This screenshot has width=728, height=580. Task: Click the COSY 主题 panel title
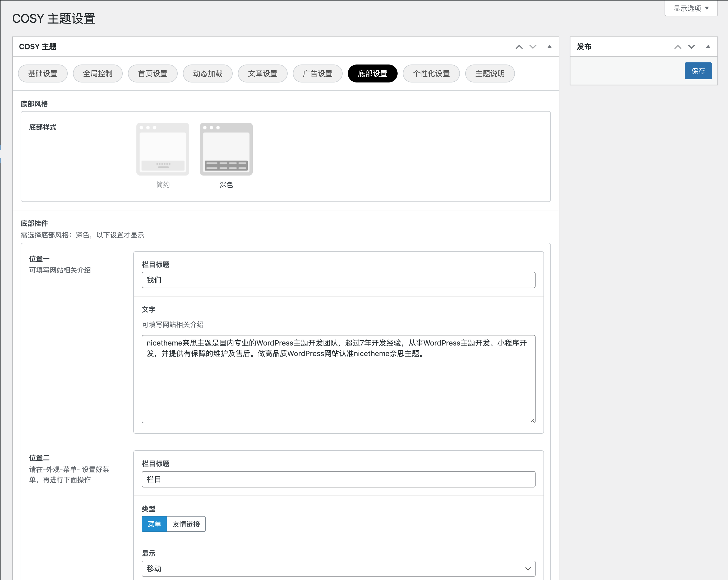[38, 47]
